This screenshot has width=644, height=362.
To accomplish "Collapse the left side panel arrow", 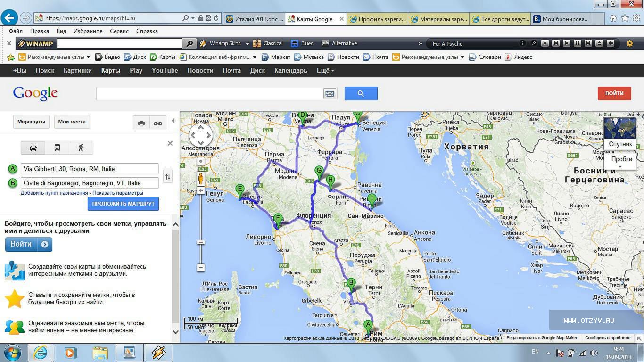I will coord(173,121).
